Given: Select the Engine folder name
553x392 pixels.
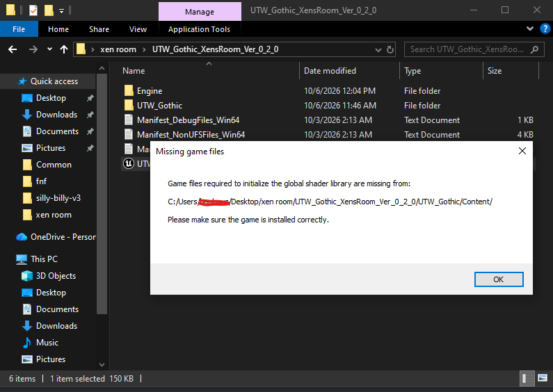Looking at the screenshot, I should click(x=150, y=91).
